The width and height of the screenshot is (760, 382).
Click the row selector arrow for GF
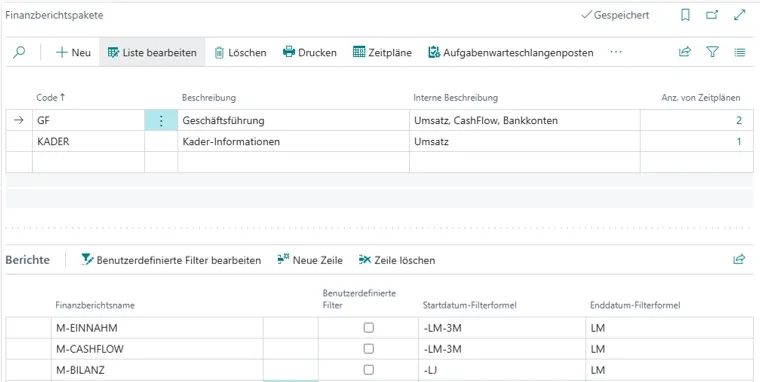click(19, 120)
